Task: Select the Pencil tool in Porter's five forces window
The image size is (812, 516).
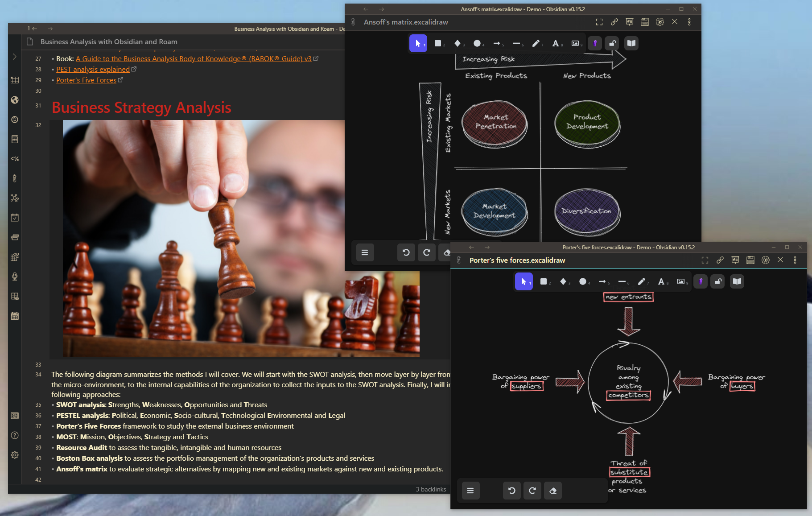Action: pos(642,281)
